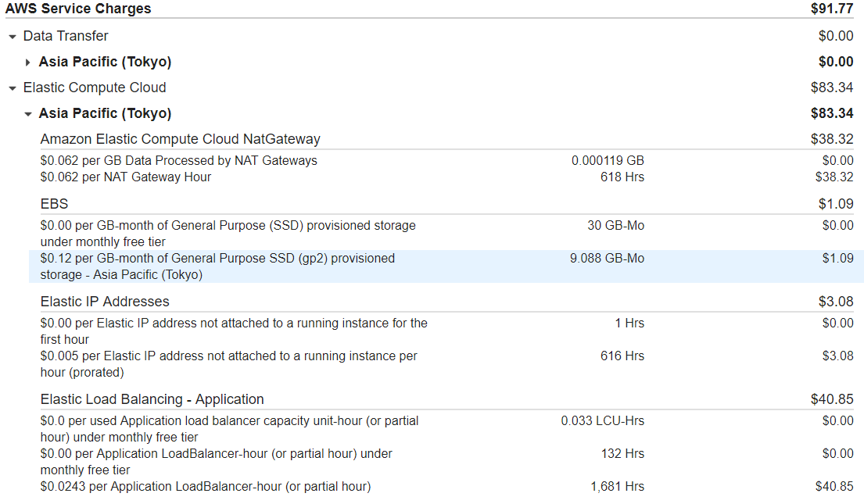Click Elastic Load Balancing - Application heading
This screenshot has width=864, height=504.
click(152, 399)
